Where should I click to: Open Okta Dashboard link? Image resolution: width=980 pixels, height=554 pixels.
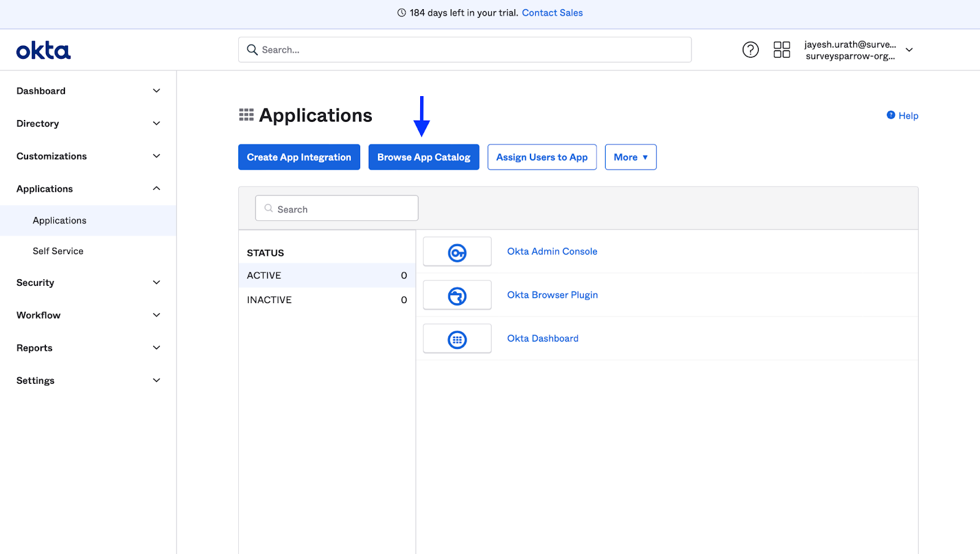pyautogui.click(x=543, y=339)
